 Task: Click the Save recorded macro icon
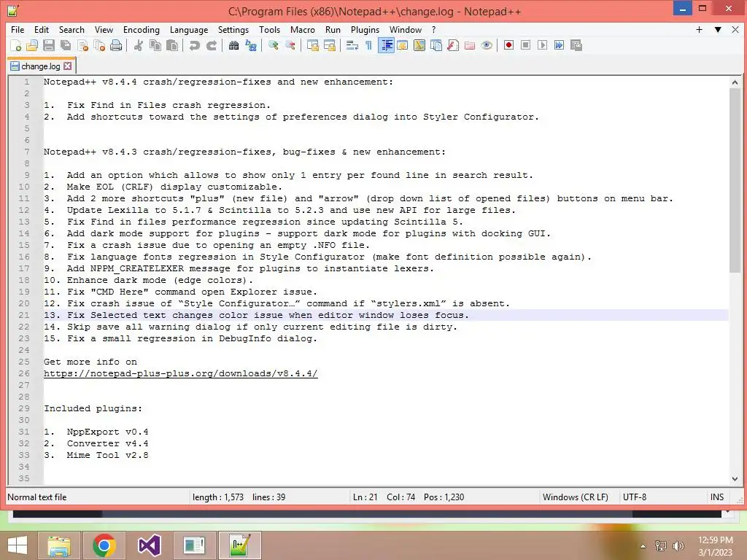576,45
